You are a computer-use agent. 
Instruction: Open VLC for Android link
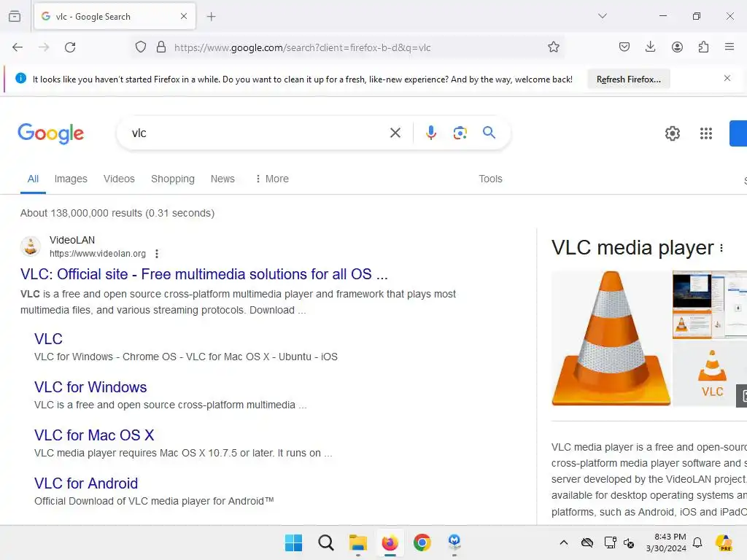tap(86, 483)
